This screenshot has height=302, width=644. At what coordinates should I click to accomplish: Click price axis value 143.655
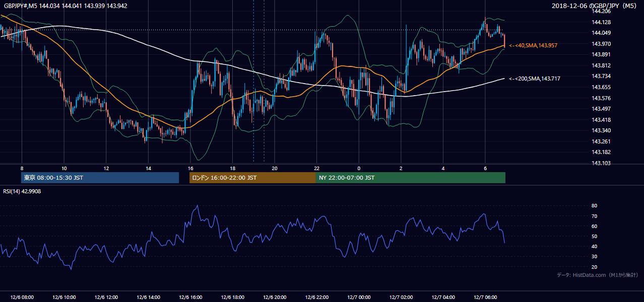[x=601, y=87]
